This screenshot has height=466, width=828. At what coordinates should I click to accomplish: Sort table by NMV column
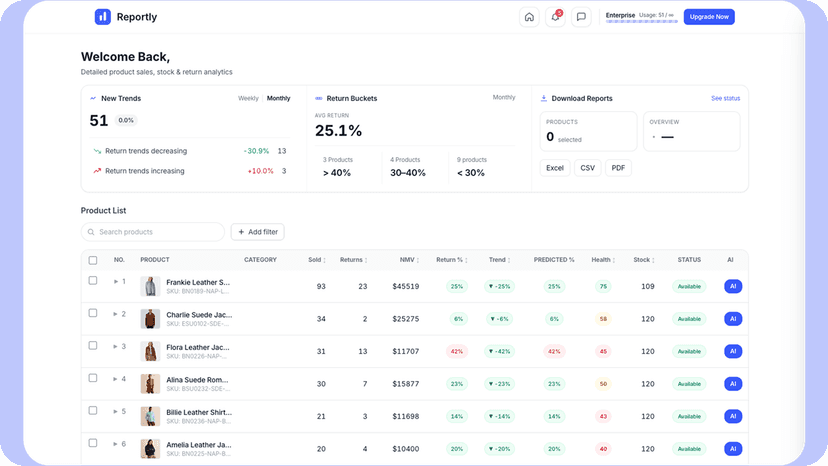[x=409, y=260]
